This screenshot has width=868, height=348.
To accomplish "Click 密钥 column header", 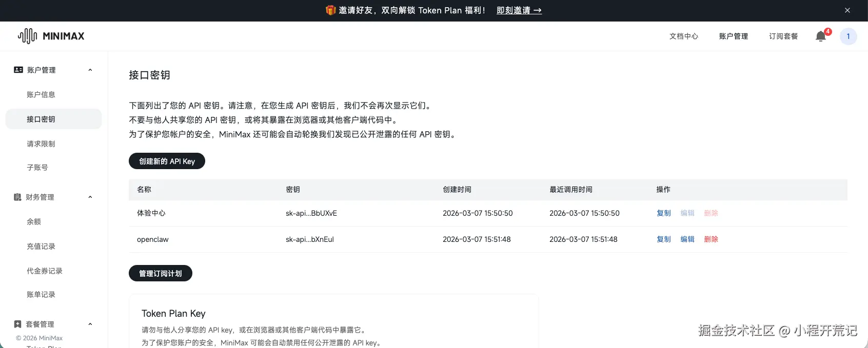I will click(293, 190).
